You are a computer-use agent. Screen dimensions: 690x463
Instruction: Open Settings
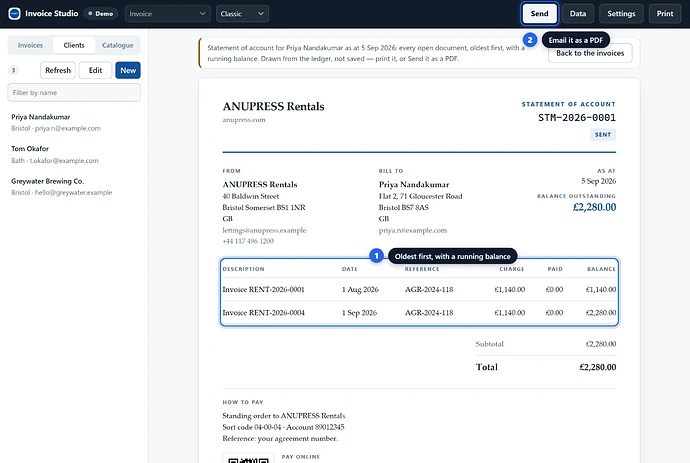coord(621,14)
